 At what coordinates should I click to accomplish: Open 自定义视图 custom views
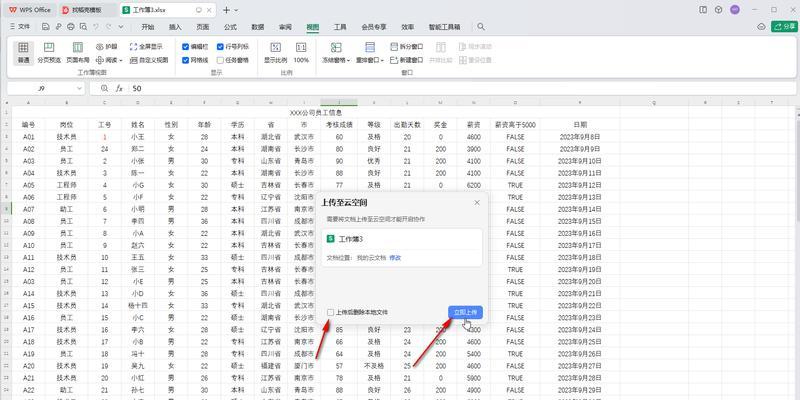(149, 60)
